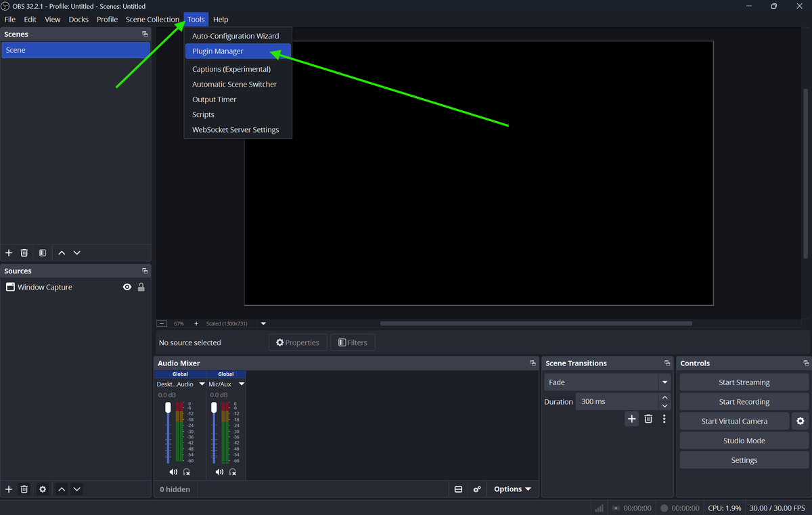The height and width of the screenshot is (515, 812).
Task: Zoom out preview with minus button
Action: coord(162,323)
